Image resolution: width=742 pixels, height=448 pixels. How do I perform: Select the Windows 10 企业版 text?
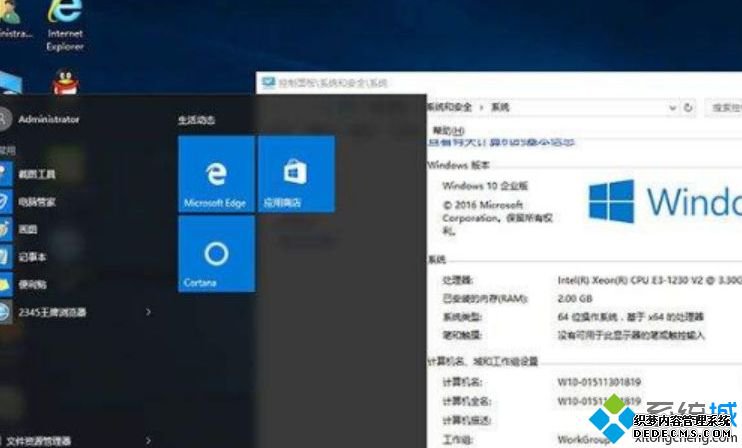485,186
